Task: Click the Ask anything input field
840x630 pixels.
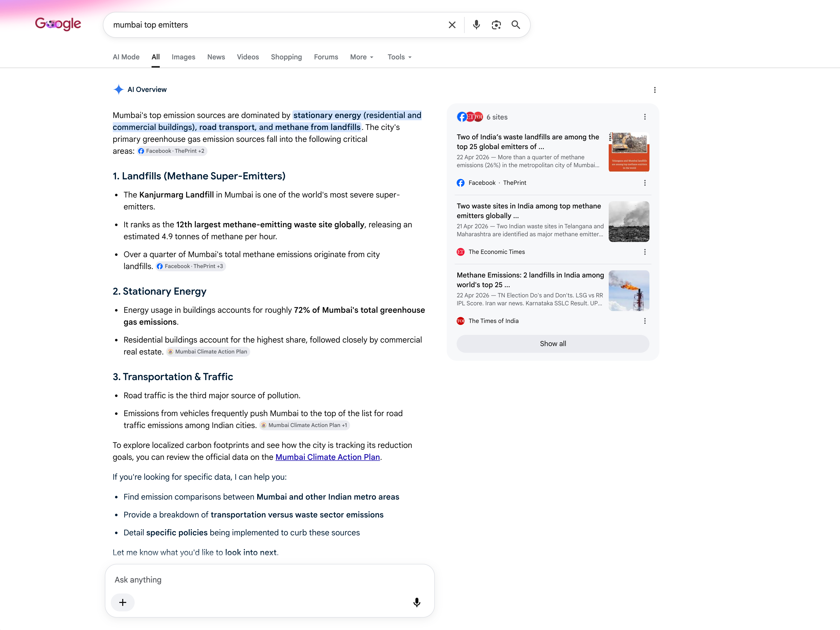Action: (x=270, y=580)
